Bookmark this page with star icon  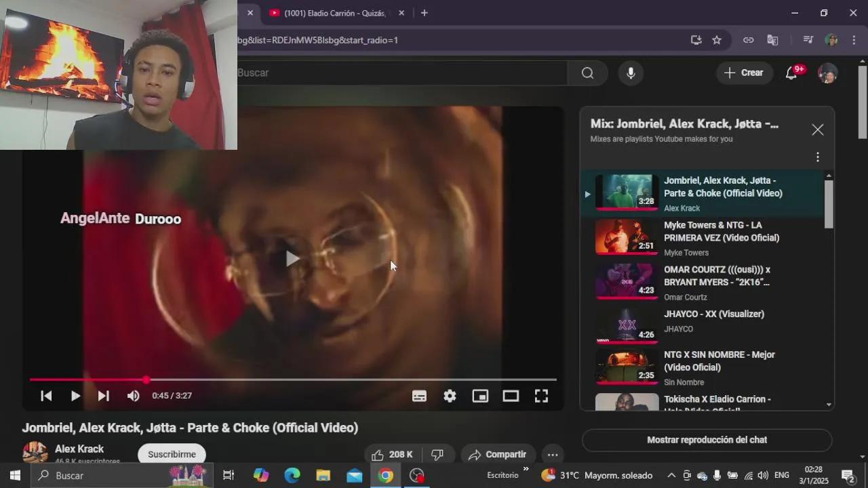coord(717,40)
